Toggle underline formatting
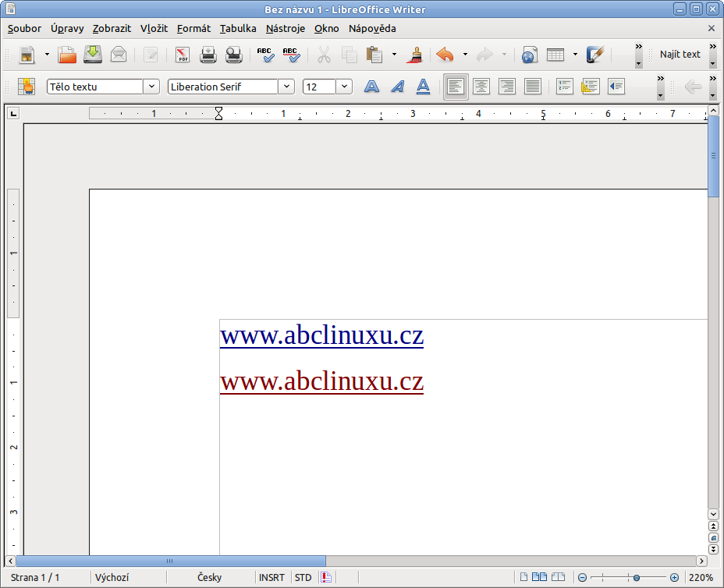 (x=424, y=87)
